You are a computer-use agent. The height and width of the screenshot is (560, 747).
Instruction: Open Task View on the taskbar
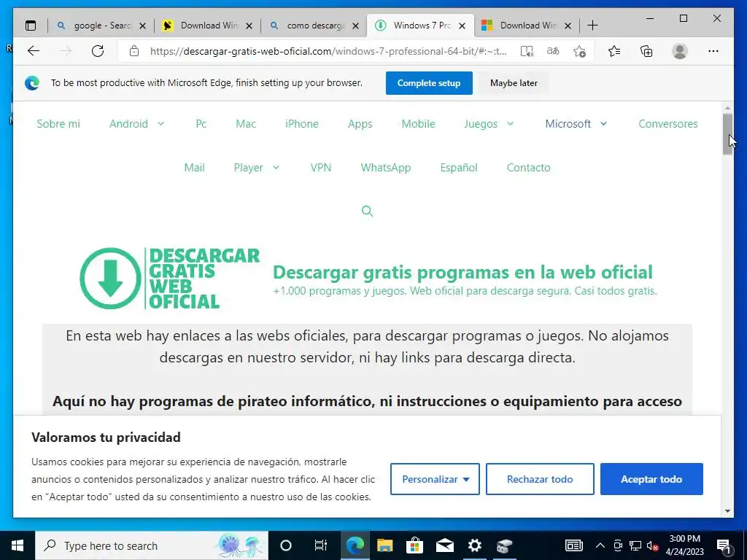[x=321, y=545]
